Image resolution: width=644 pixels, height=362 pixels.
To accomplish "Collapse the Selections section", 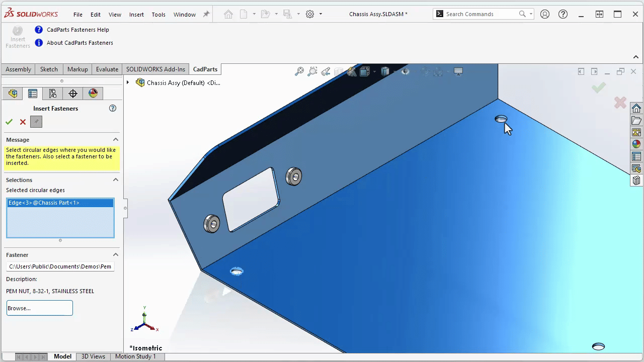I will (x=115, y=180).
